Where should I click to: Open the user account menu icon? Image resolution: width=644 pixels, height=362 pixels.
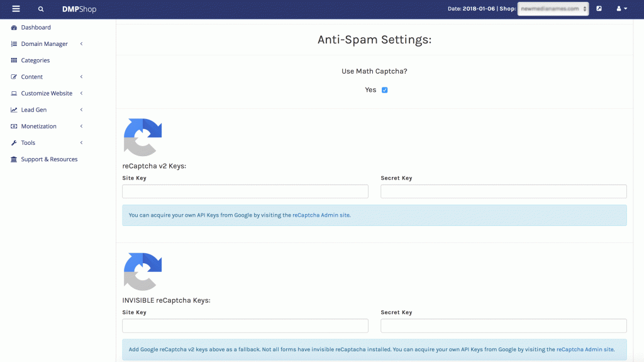[621, 9]
